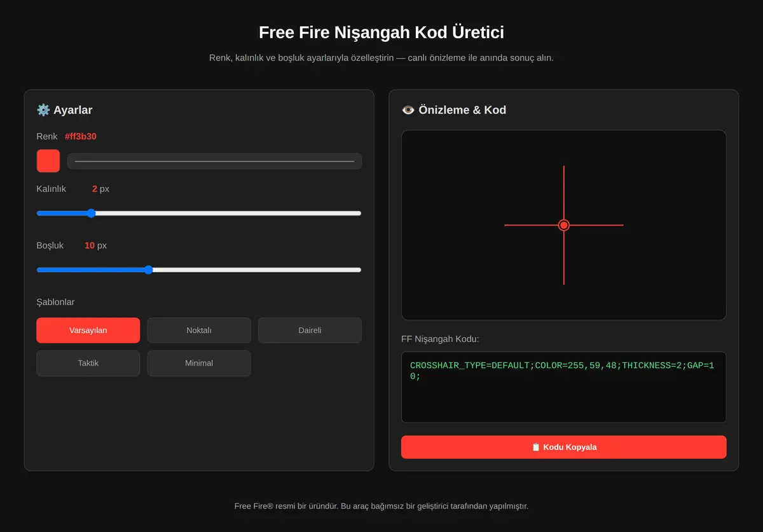Click the Kalınlık thickness slider handle
Screen dimensions: 763x532
tap(91, 214)
